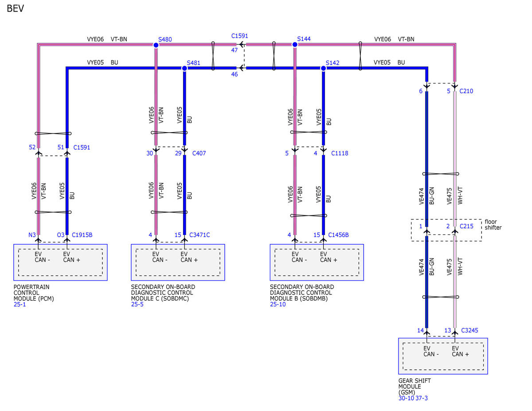Click the S144 splice node
This screenshot has height=411, width=532.
[295, 45]
